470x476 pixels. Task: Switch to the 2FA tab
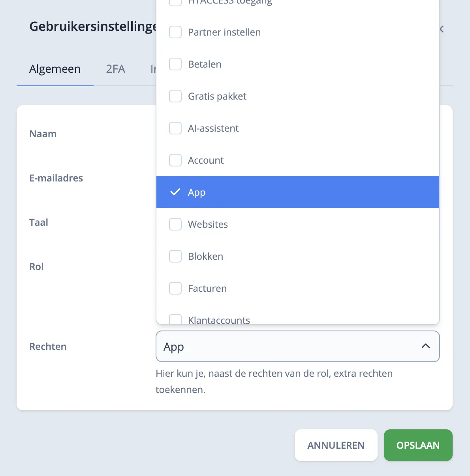(x=115, y=69)
